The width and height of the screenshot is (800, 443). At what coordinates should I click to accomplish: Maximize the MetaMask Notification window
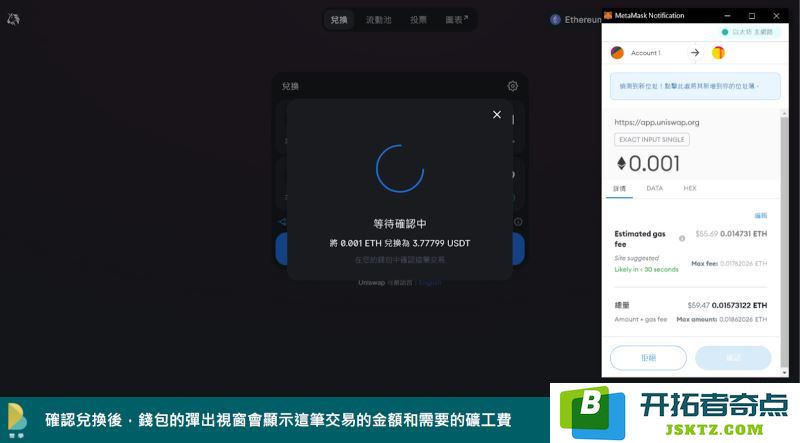coord(752,16)
